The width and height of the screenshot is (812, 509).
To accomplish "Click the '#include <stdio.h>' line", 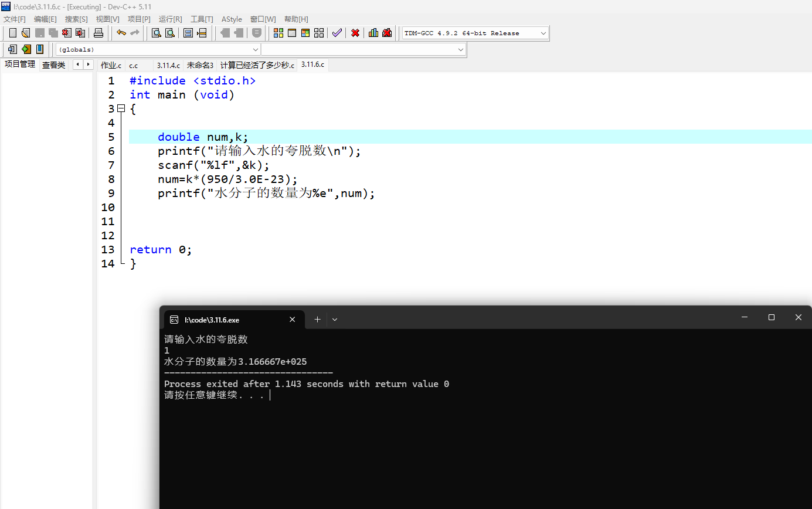I will [192, 80].
